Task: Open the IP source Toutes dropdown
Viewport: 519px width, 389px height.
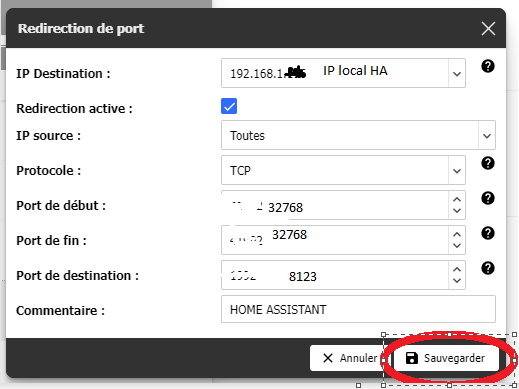Action: pos(487,135)
